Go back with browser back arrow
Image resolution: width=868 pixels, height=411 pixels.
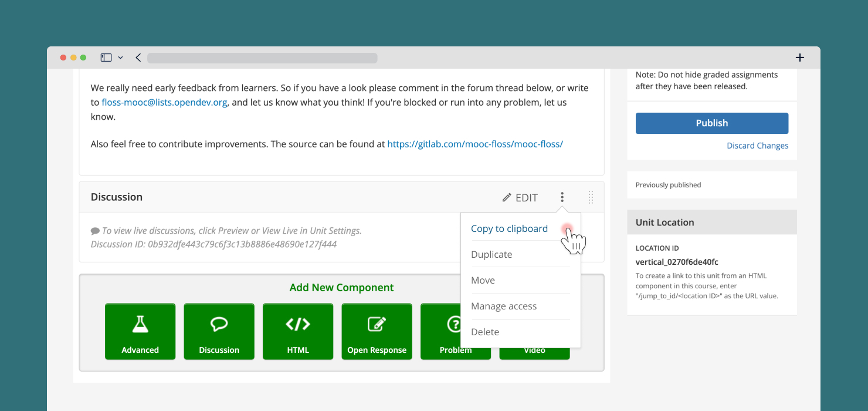coord(138,58)
